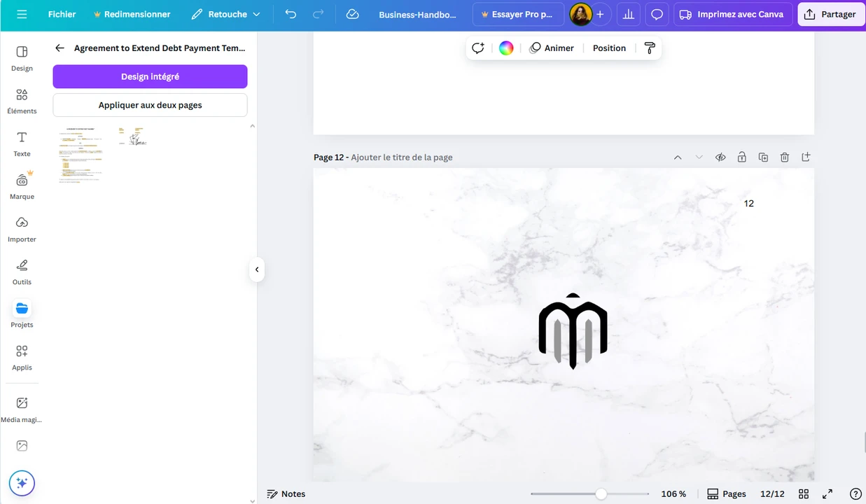Viewport: 866px width, 504px height.
Task: Open the Marque sidebar tab
Action: pos(22,186)
